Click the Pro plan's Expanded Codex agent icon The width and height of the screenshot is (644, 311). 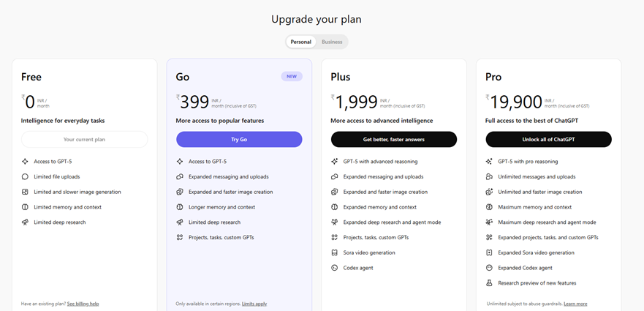point(490,268)
